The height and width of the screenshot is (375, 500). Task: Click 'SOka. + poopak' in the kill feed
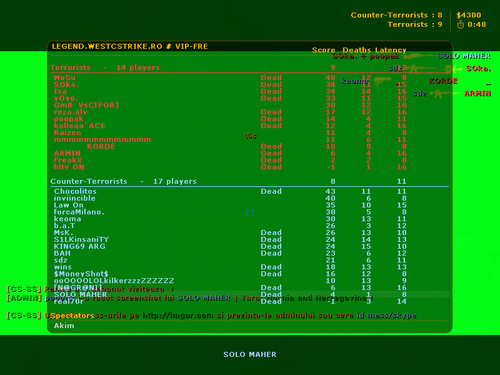click(x=366, y=56)
